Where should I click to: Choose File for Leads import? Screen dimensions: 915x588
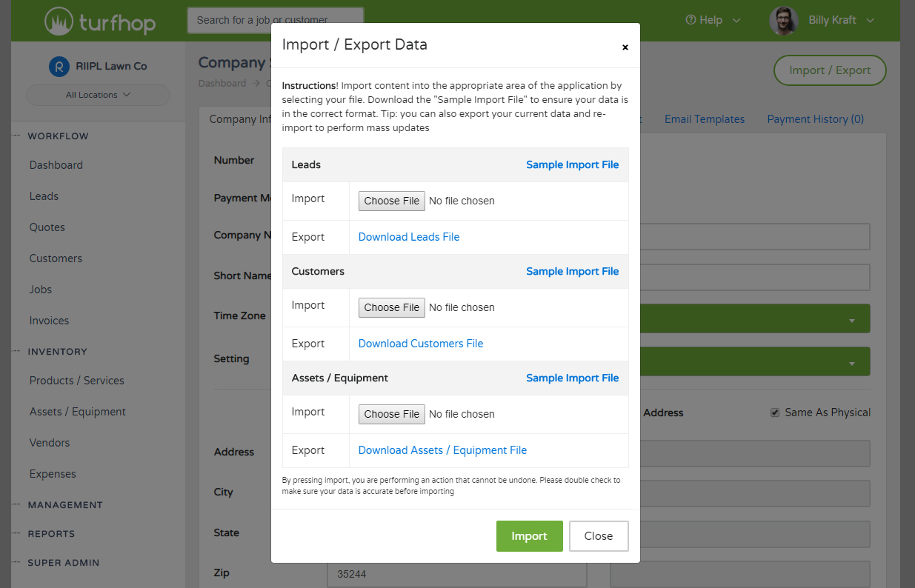[x=391, y=201]
